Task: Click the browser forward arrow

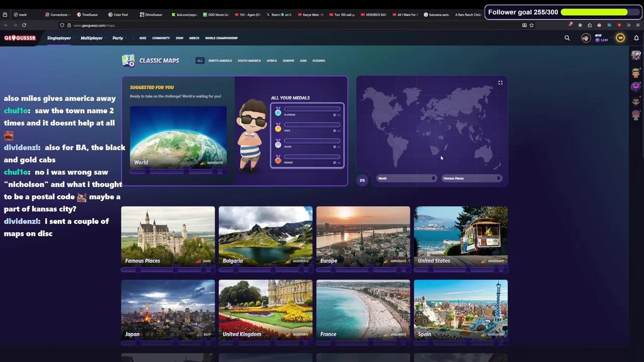Action: coord(15,25)
